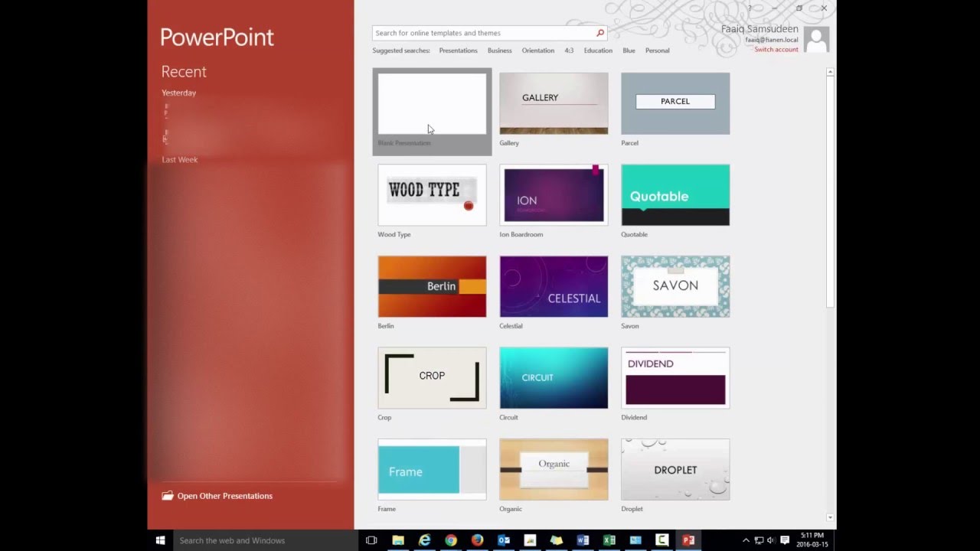The image size is (980, 551).
Task: Click the Windows taskbar search box
Action: pyautogui.click(x=264, y=540)
